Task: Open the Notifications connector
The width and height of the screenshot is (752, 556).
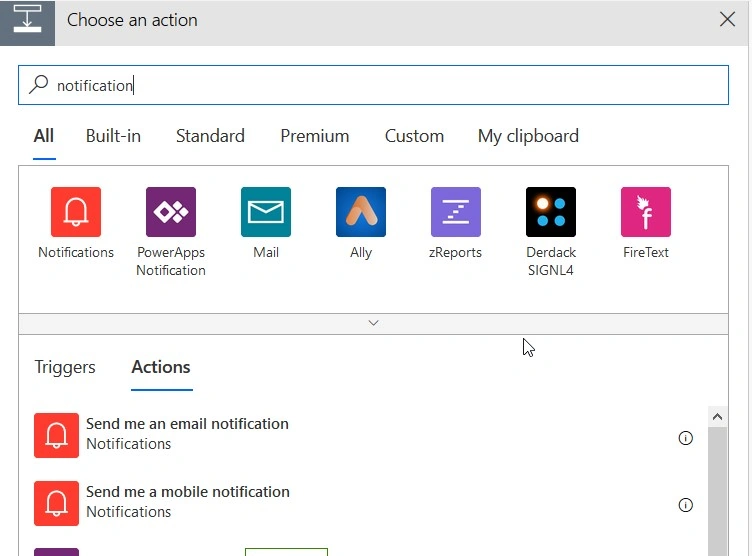Action: click(76, 212)
